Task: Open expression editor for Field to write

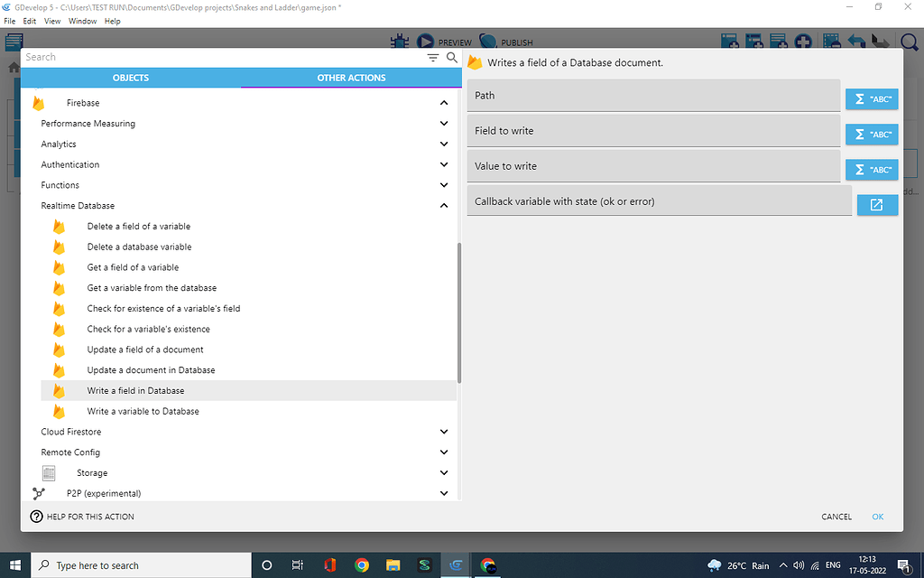Action: [x=872, y=135]
